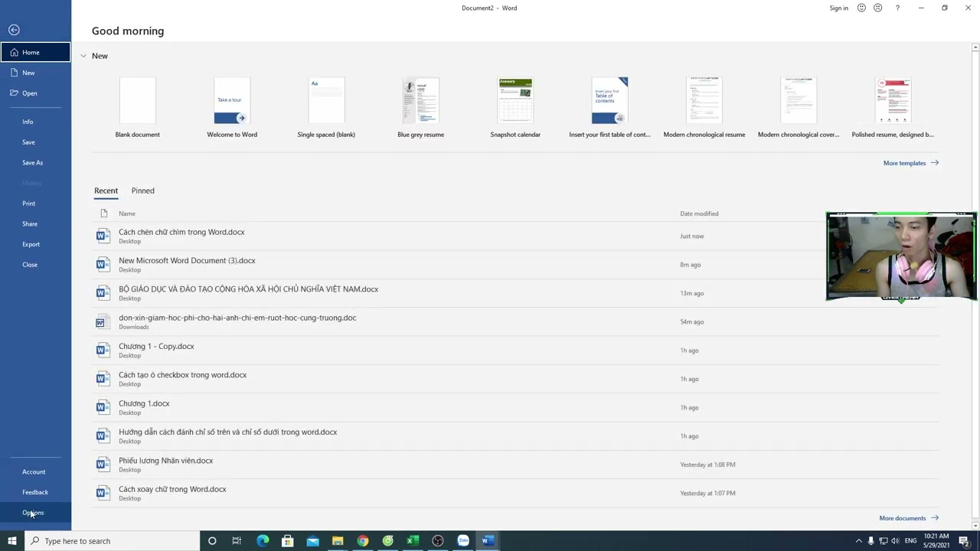
Task: Sort files by Name column header
Action: tap(127, 214)
